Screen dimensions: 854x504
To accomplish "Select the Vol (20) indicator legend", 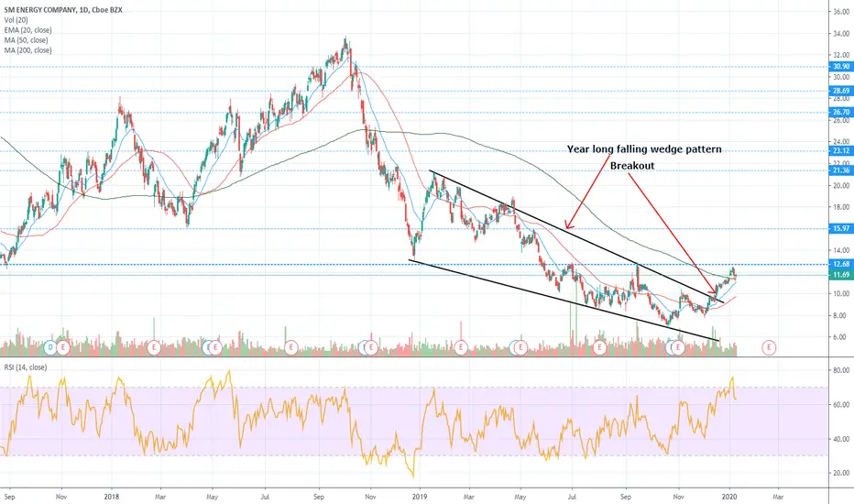I will [x=16, y=20].
